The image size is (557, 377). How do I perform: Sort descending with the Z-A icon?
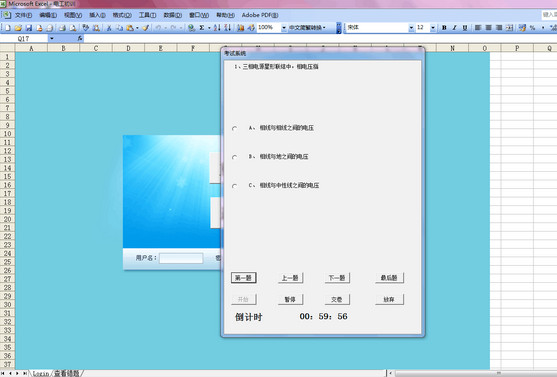pyautogui.click(x=228, y=28)
